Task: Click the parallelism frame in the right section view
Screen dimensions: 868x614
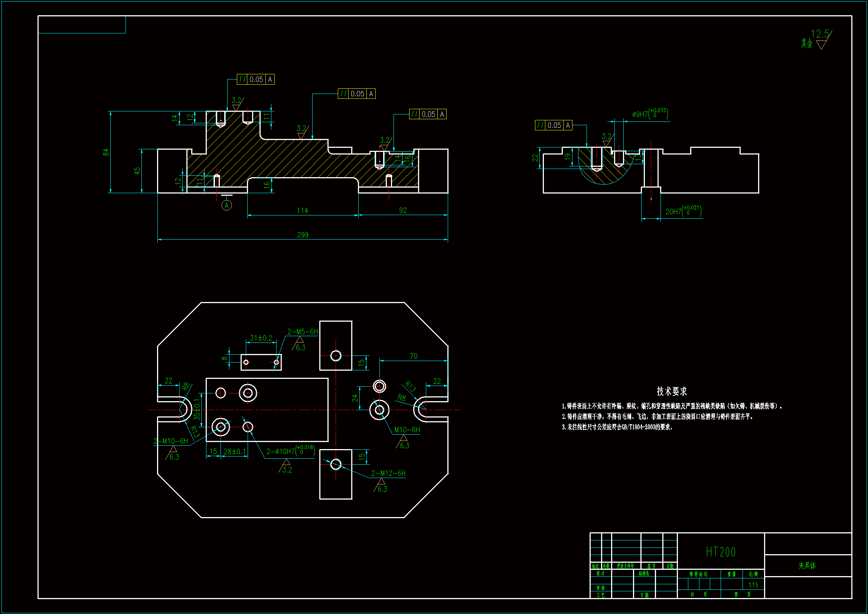Action: click(x=554, y=125)
